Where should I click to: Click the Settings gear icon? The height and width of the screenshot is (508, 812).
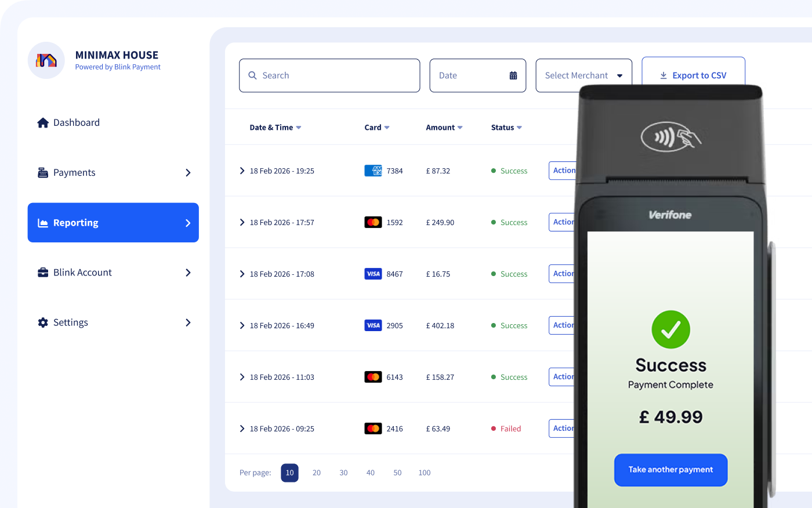pyautogui.click(x=43, y=322)
